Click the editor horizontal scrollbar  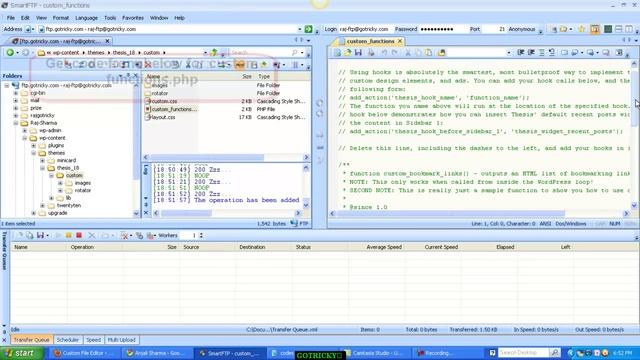point(479,213)
